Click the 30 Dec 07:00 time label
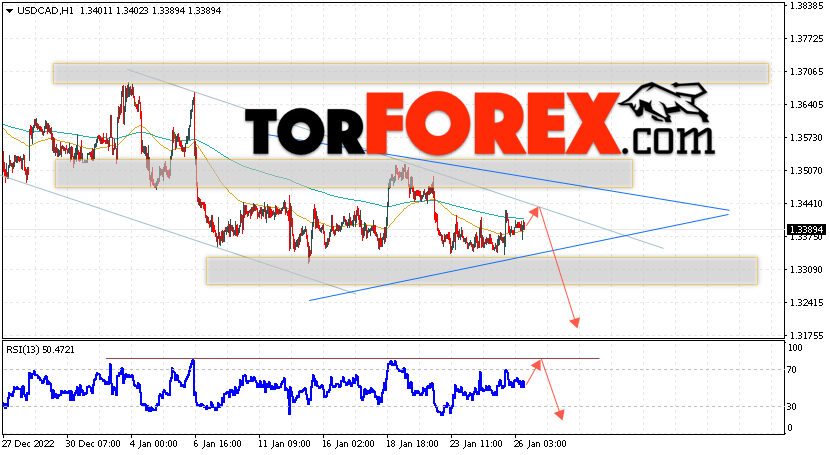 click(93, 443)
